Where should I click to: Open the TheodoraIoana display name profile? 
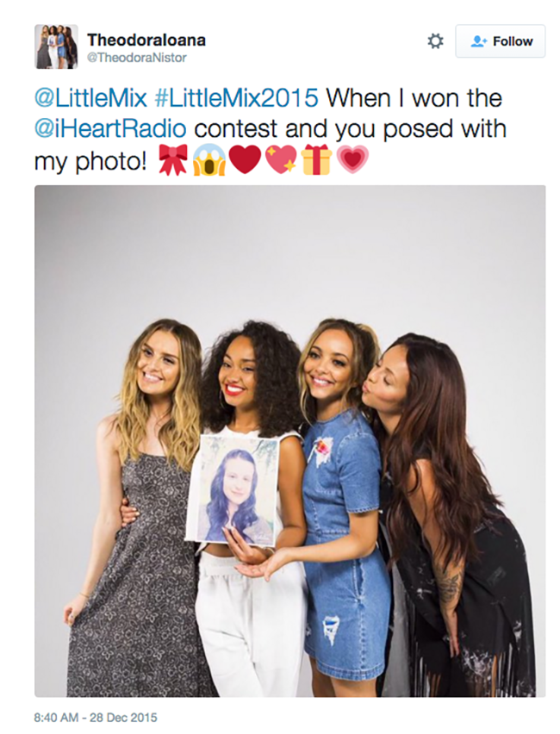(x=146, y=40)
